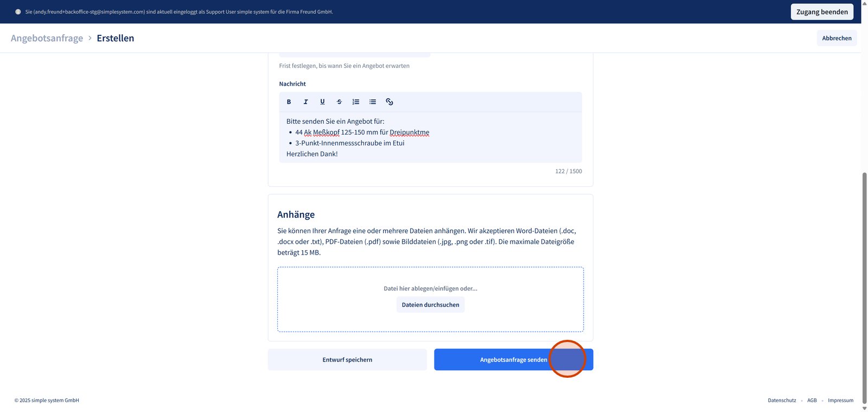This screenshot has width=868, height=412.
Task: Click the © 2025 simple system GmbH text
Action: (x=47, y=401)
